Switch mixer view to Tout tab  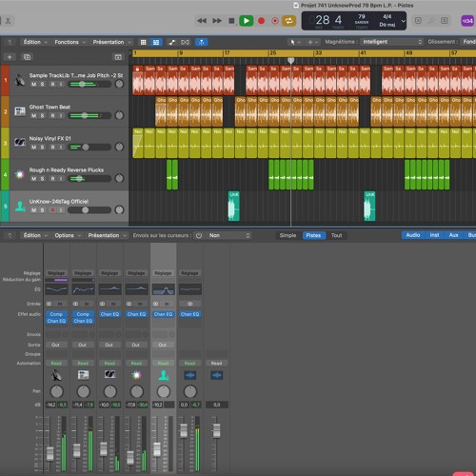tap(337, 235)
